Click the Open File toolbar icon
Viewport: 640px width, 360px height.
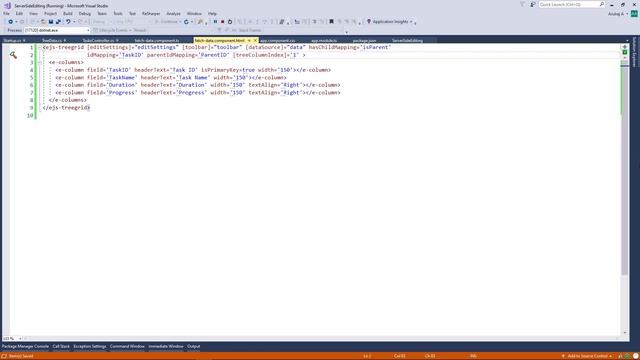coord(43,22)
